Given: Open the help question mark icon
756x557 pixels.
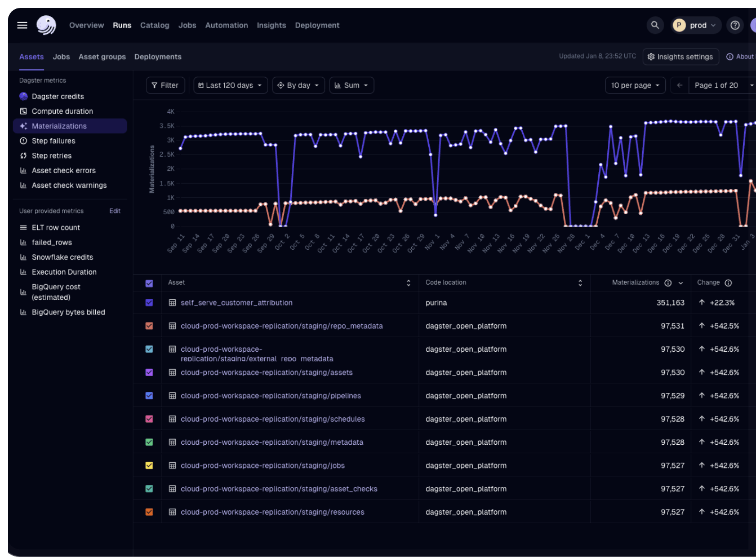Looking at the screenshot, I should pyautogui.click(x=735, y=25).
